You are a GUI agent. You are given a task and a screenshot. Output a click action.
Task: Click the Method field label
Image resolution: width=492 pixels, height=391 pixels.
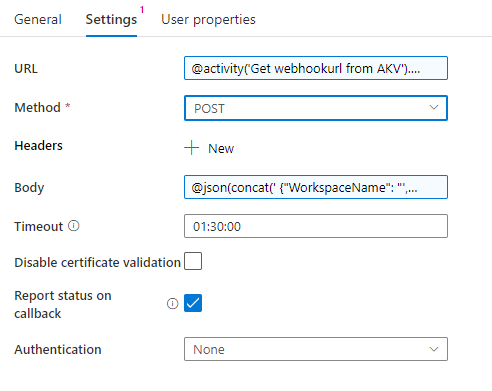pyautogui.click(x=37, y=108)
